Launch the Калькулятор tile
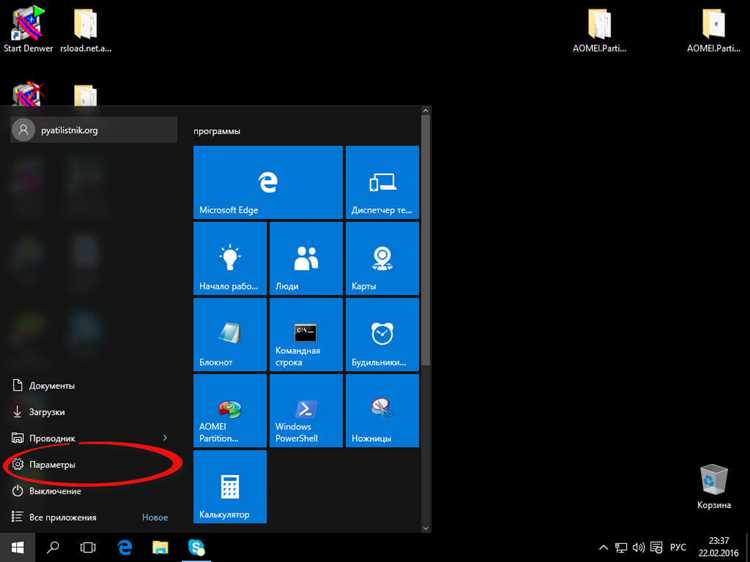Viewport: 750px width, 562px height. point(229,486)
